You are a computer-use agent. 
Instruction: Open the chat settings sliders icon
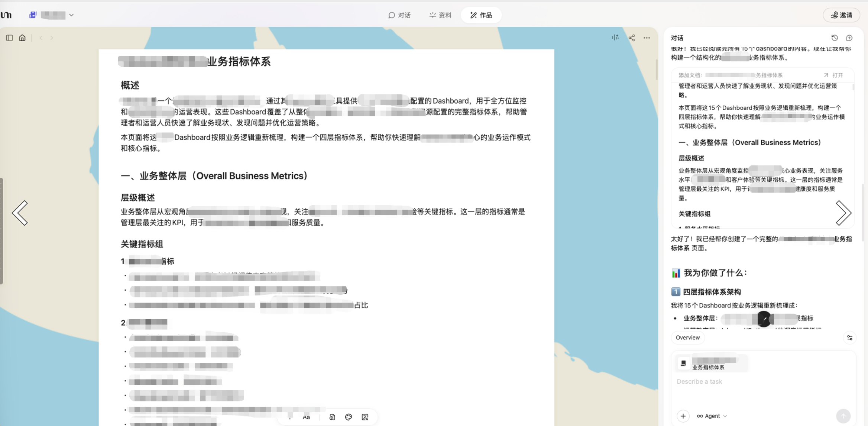coord(850,338)
